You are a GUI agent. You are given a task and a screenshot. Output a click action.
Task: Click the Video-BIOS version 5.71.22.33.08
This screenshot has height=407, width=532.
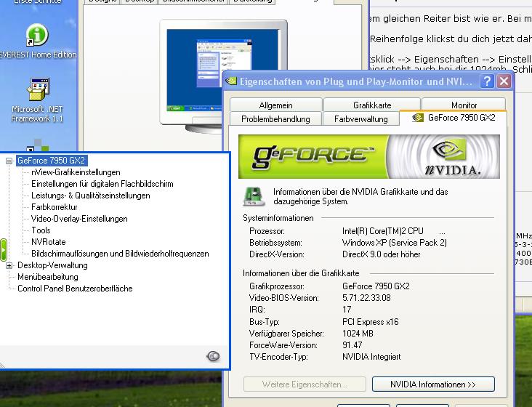(366, 298)
